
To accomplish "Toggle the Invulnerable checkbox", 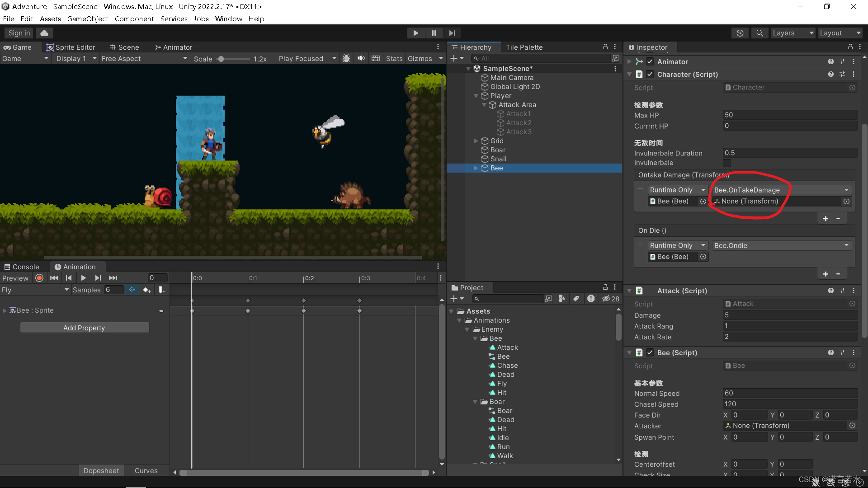I will 726,163.
